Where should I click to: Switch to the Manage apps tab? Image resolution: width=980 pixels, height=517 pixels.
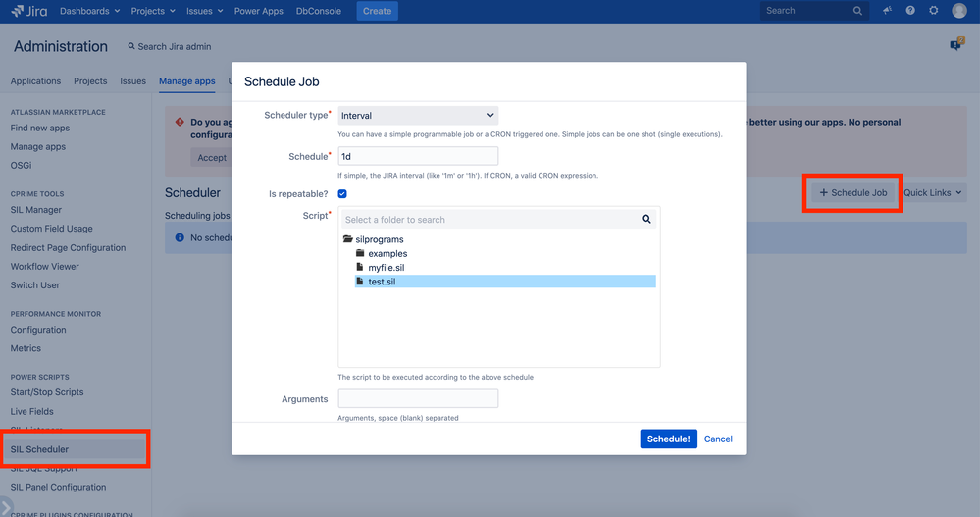[x=186, y=80]
